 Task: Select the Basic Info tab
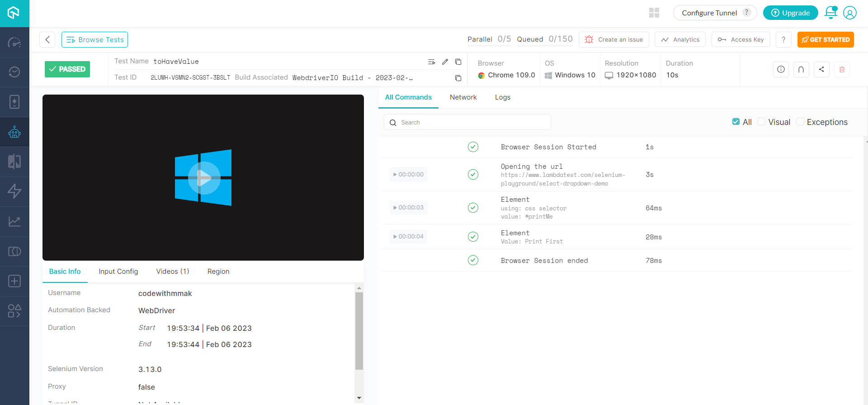pyautogui.click(x=65, y=272)
